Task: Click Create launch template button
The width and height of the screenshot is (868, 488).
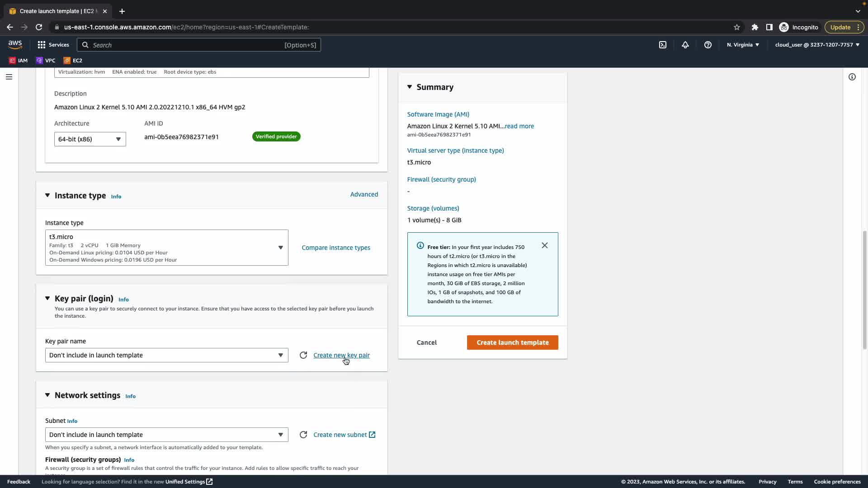Action: pos(512,343)
